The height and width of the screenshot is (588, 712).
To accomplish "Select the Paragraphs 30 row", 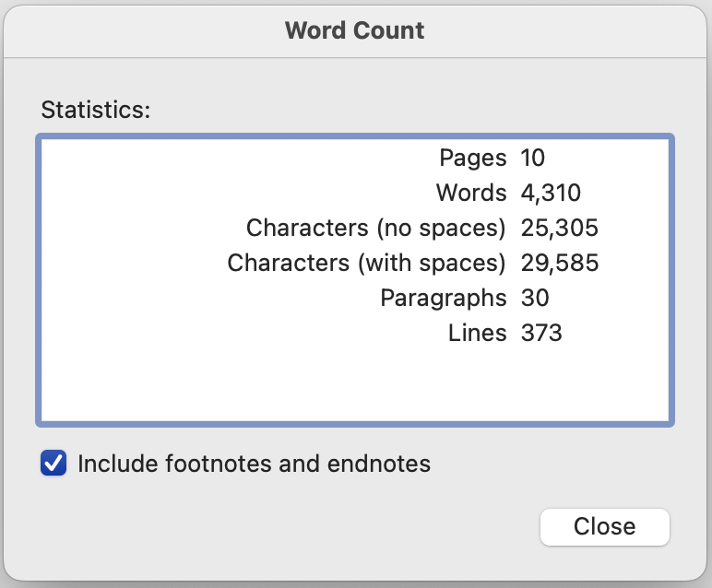I will coord(355,298).
